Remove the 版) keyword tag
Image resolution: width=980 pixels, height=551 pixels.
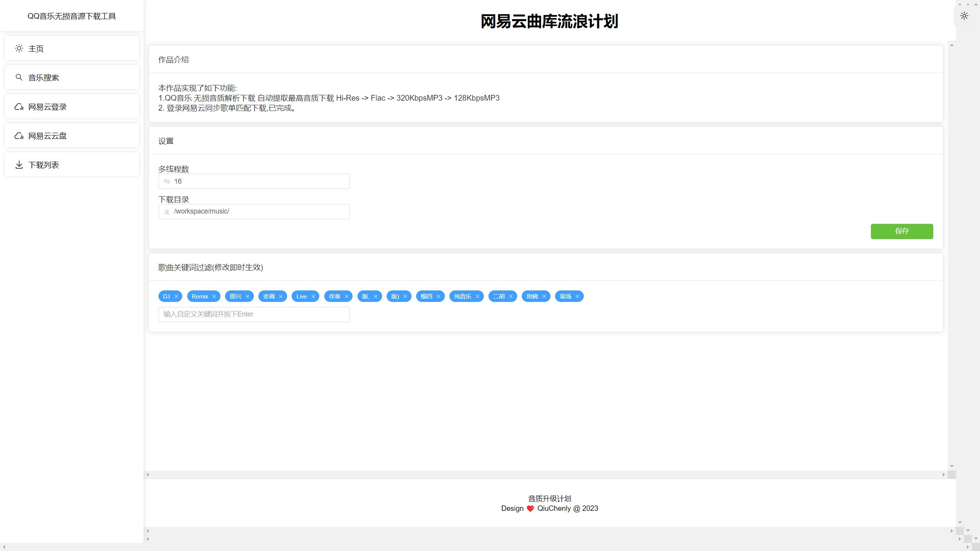pos(405,297)
